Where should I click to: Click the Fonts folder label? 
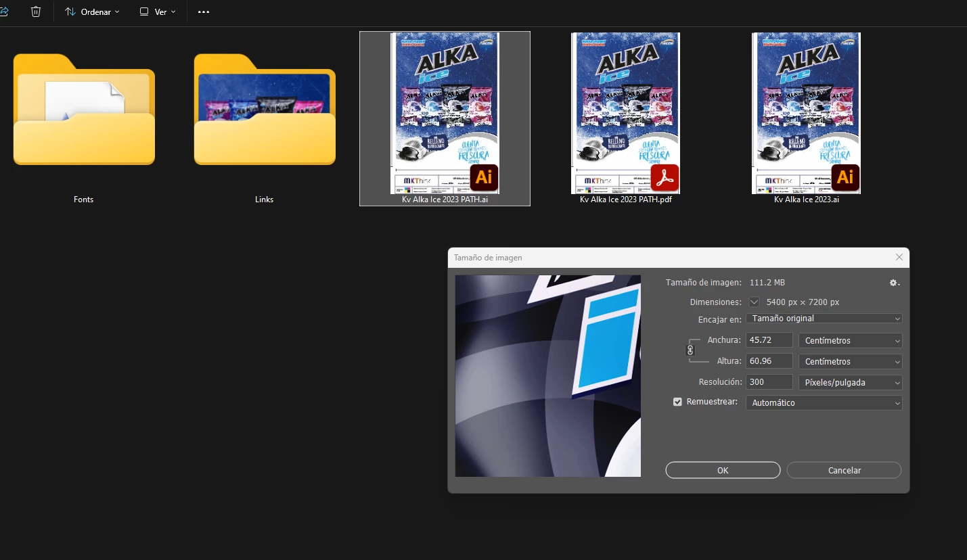coord(84,200)
